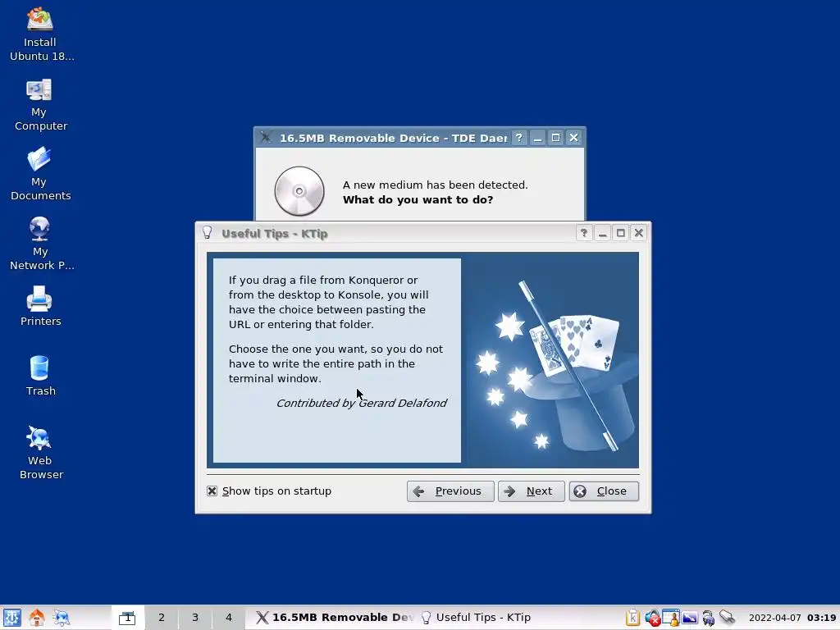Viewport: 840px width, 630px height.
Task: Select the Web Browser desktop icon
Action: (40, 453)
